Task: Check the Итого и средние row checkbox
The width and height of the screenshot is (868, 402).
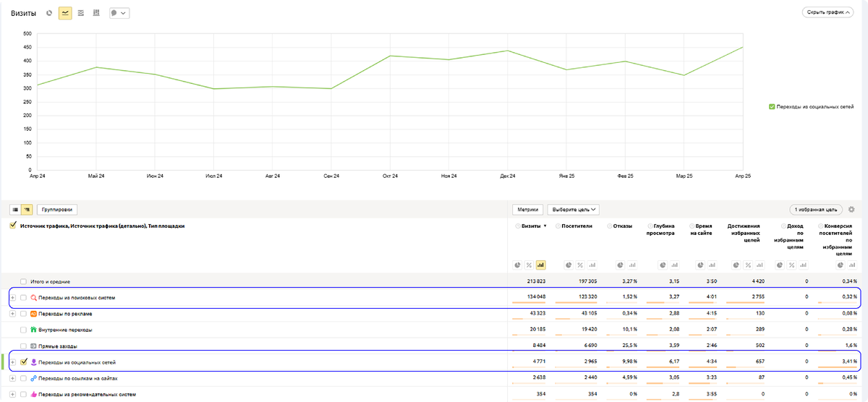Action: [x=24, y=281]
